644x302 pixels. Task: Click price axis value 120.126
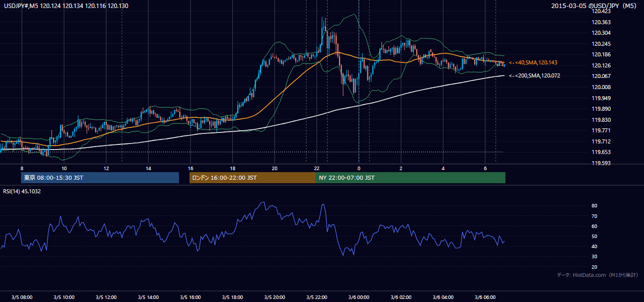tap(602, 65)
